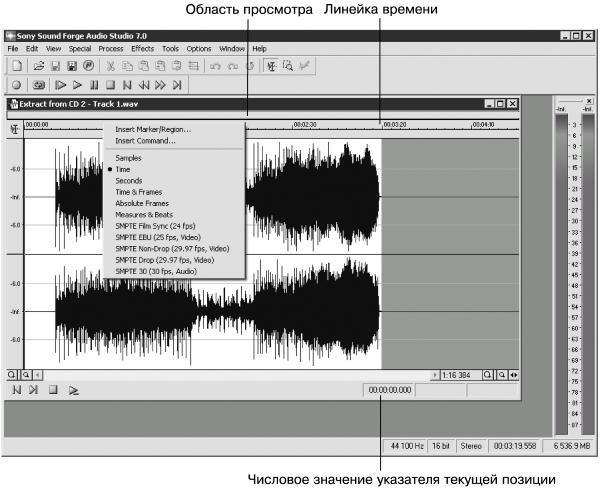The width and height of the screenshot is (600, 489).
Task: Click the Play button in the data window transport
Action: [x=73, y=390]
